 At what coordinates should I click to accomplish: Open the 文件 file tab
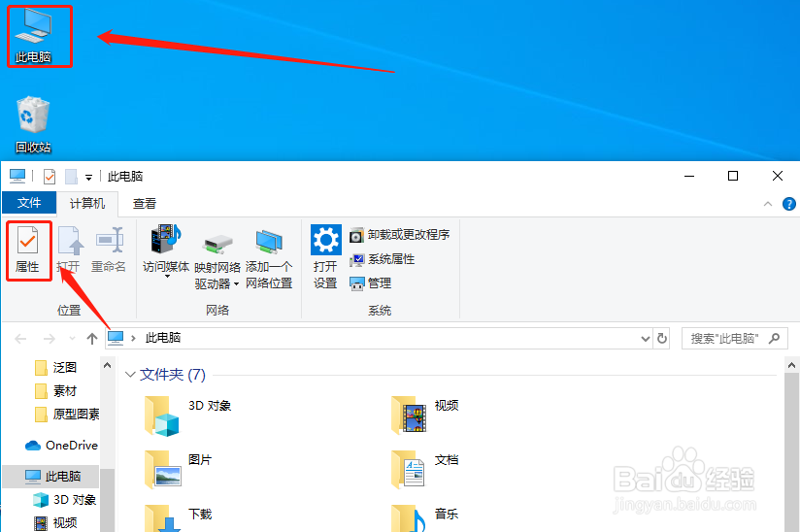point(29,203)
